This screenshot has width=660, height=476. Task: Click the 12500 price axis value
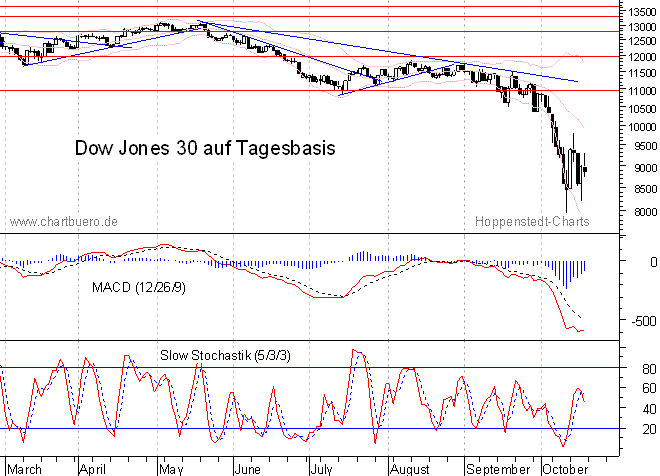[x=642, y=41]
